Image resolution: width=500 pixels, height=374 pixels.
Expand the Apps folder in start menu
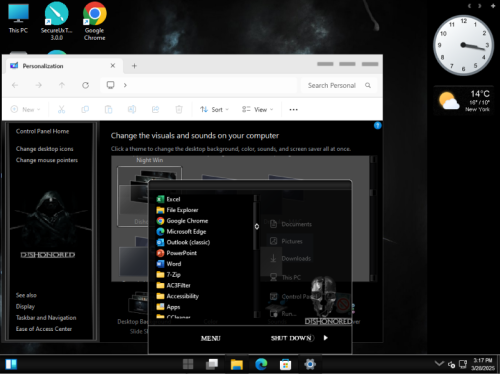[168, 307]
